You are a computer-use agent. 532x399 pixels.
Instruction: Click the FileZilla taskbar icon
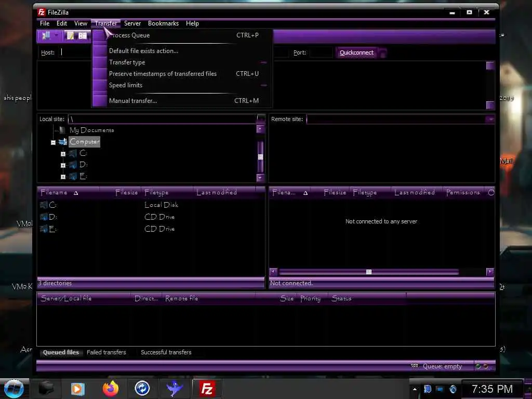point(207,389)
